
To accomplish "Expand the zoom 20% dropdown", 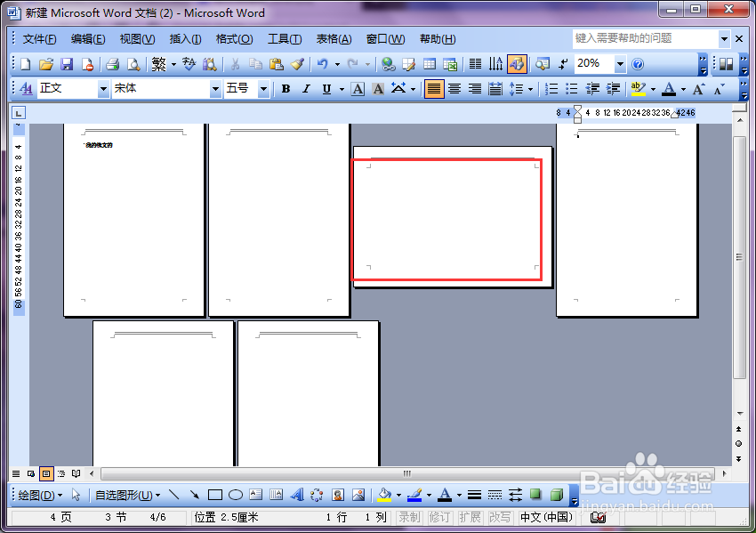I will point(620,64).
